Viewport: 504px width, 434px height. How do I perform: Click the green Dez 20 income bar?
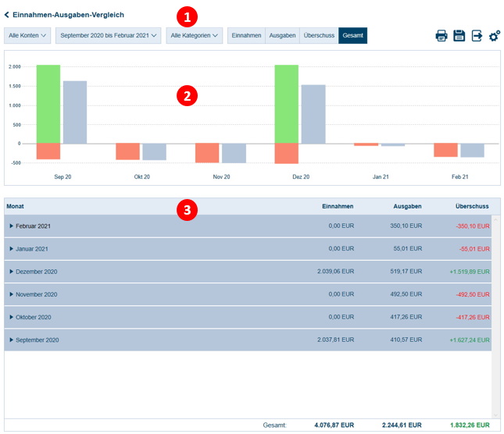(x=287, y=104)
